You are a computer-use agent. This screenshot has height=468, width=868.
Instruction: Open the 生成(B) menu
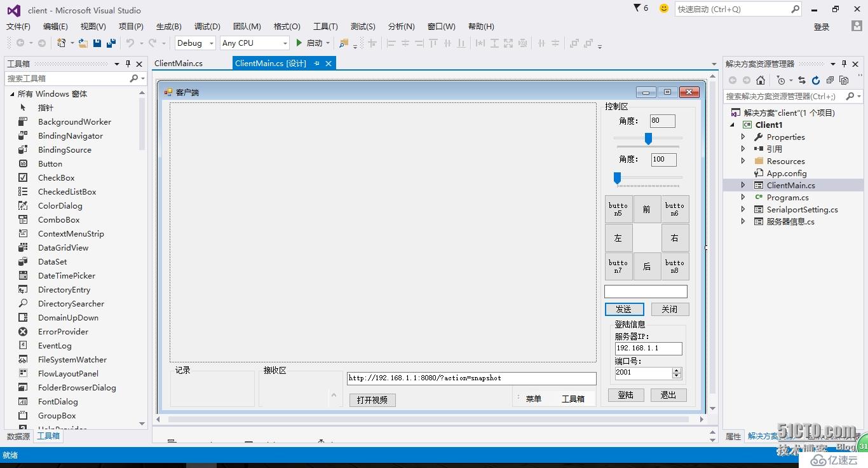point(169,26)
